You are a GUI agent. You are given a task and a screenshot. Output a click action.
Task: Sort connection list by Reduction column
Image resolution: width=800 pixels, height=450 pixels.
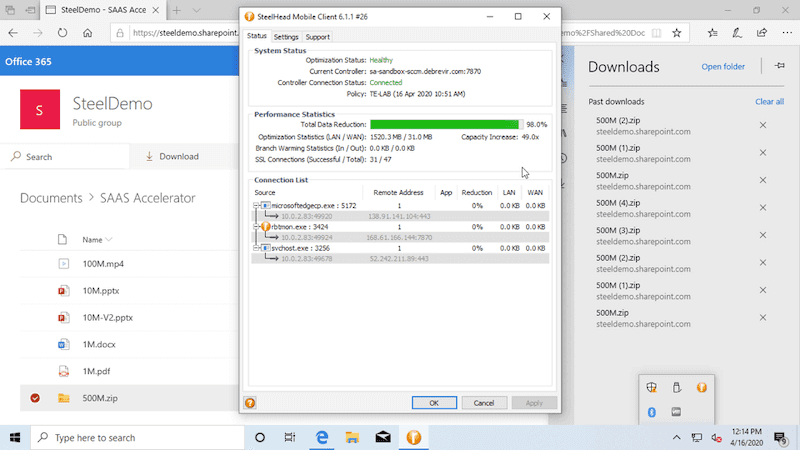(x=477, y=192)
